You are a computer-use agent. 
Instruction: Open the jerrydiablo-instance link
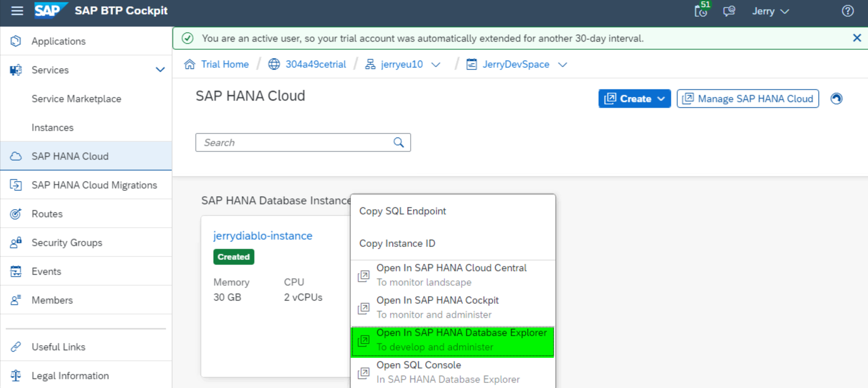point(263,236)
